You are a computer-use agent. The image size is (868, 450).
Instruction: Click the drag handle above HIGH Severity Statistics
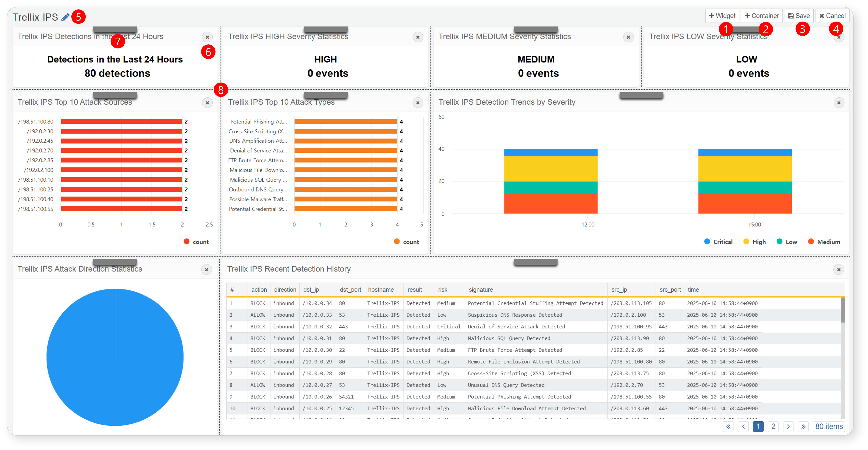tap(325, 30)
